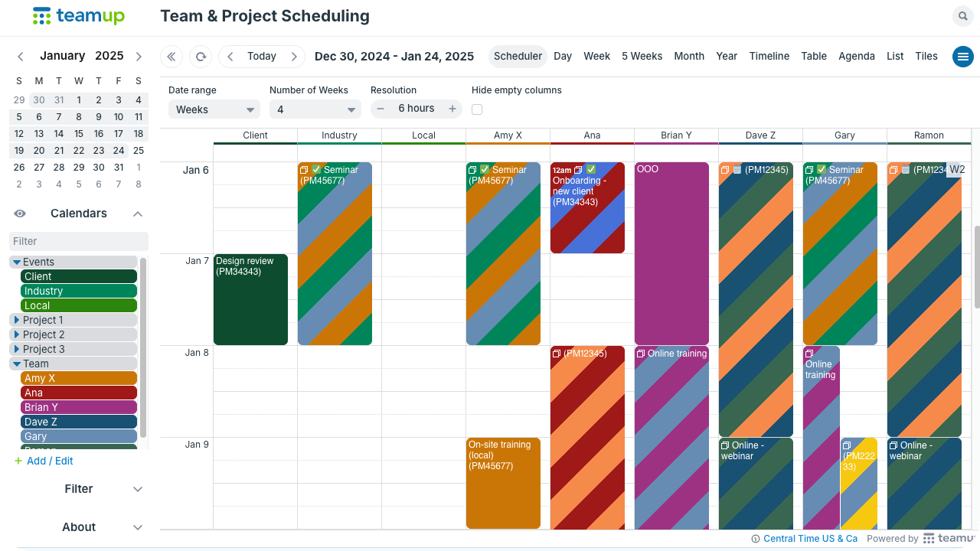Toggle the green Local calendar swatch
The width and height of the screenshot is (980, 551).
tap(79, 305)
